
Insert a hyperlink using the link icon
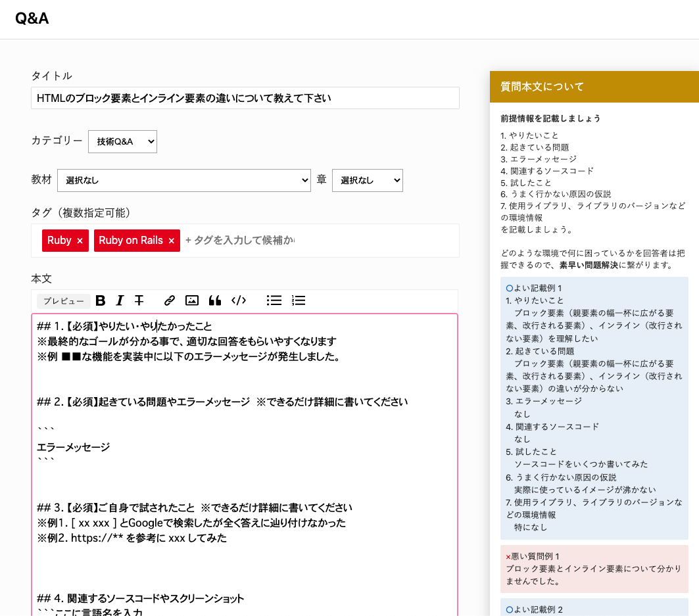pos(169,300)
